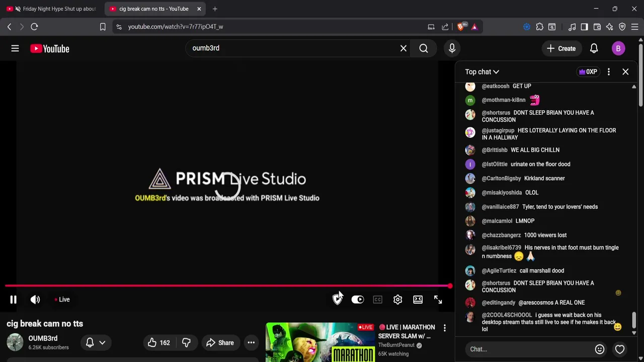Click the Create button
644x362 pixels.
click(x=561, y=48)
